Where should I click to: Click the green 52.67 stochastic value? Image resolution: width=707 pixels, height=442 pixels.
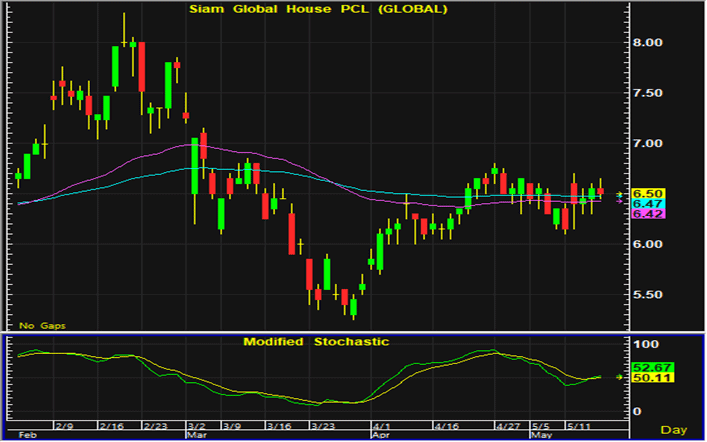(652, 367)
